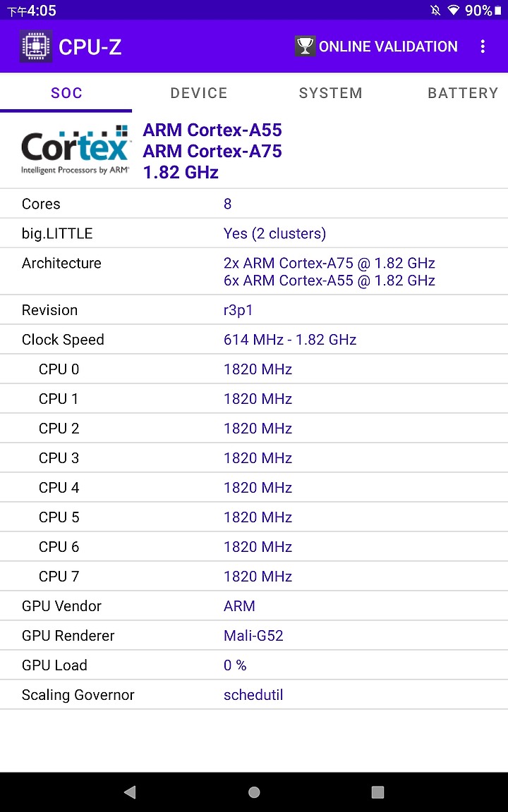Switch to the SYSTEM tab
508x812 pixels.
tap(330, 93)
